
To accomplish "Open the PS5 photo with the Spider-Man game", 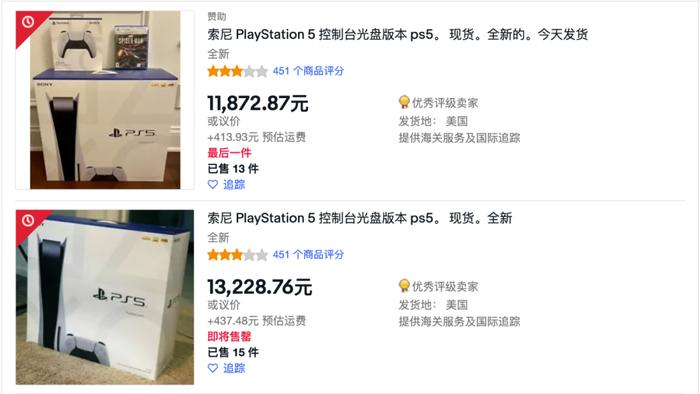I will pos(105,100).
